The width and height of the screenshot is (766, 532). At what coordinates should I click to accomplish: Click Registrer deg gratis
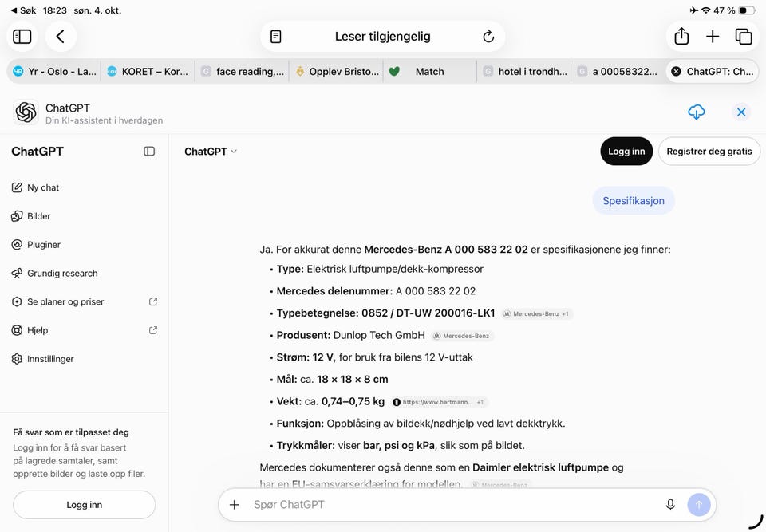point(709,152)
